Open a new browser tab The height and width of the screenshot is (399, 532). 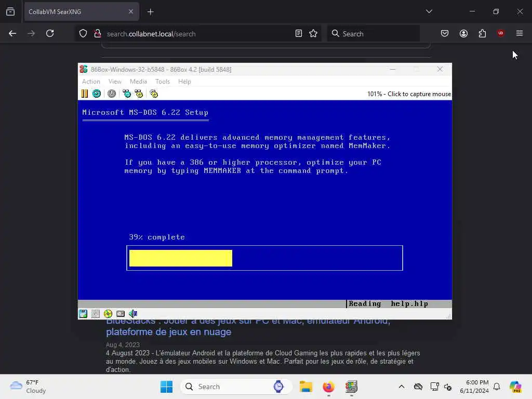151,12
